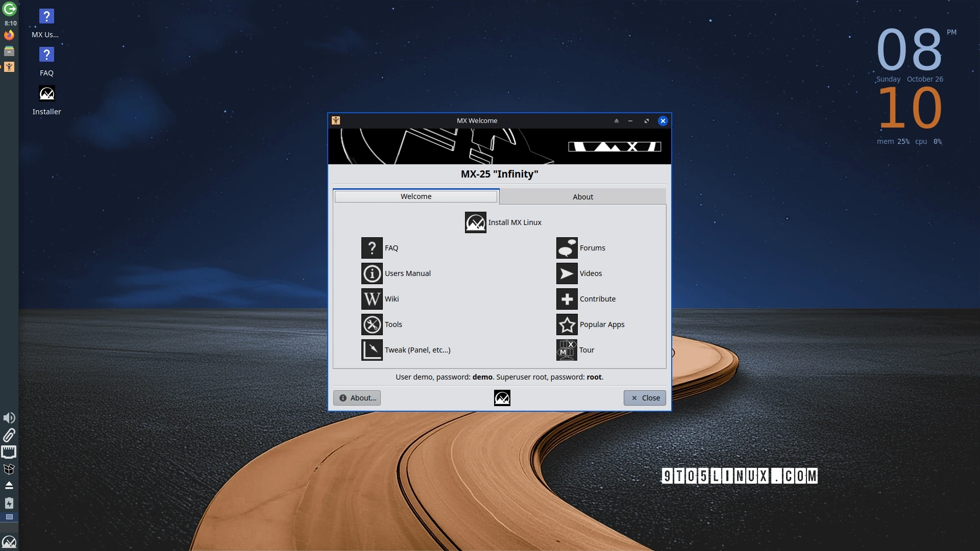The width and height of the screenshot is (980, 551).
Task: Open Install MX Linux from the Welcome window
Action: point(503,222)
